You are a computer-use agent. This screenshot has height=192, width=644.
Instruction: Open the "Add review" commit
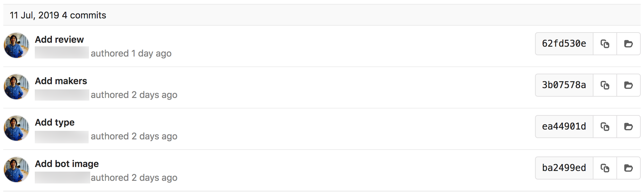pyautogui.click(x=59, y=39)
